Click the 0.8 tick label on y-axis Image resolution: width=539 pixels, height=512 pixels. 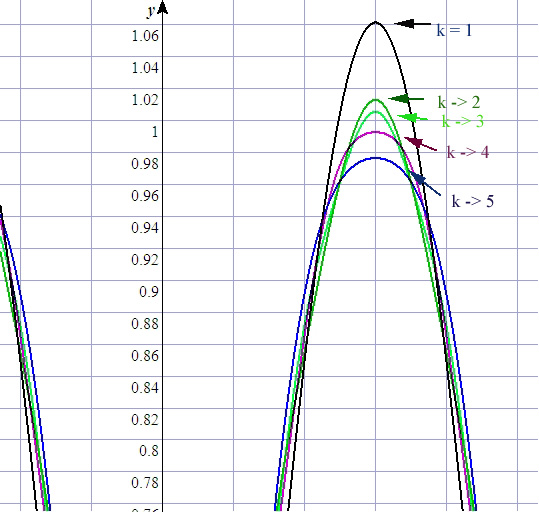149,450
